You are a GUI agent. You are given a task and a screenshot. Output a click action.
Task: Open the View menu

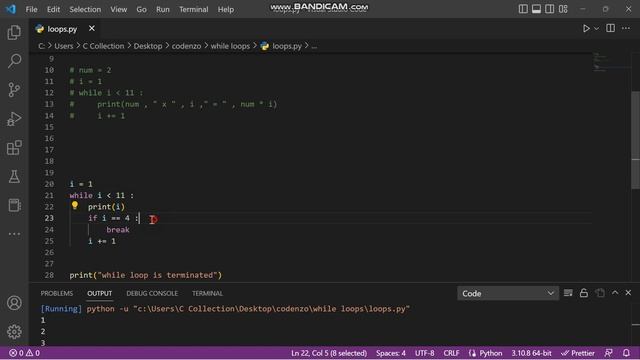(x=118, y=9)
